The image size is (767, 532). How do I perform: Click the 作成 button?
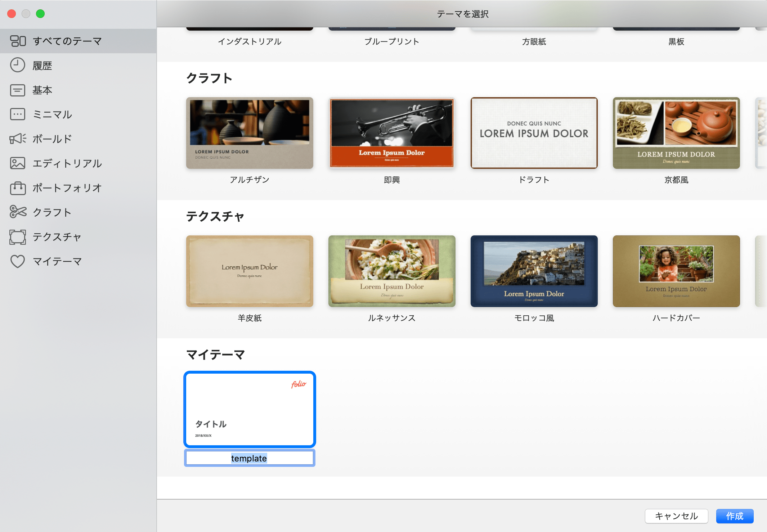point(735,516)
